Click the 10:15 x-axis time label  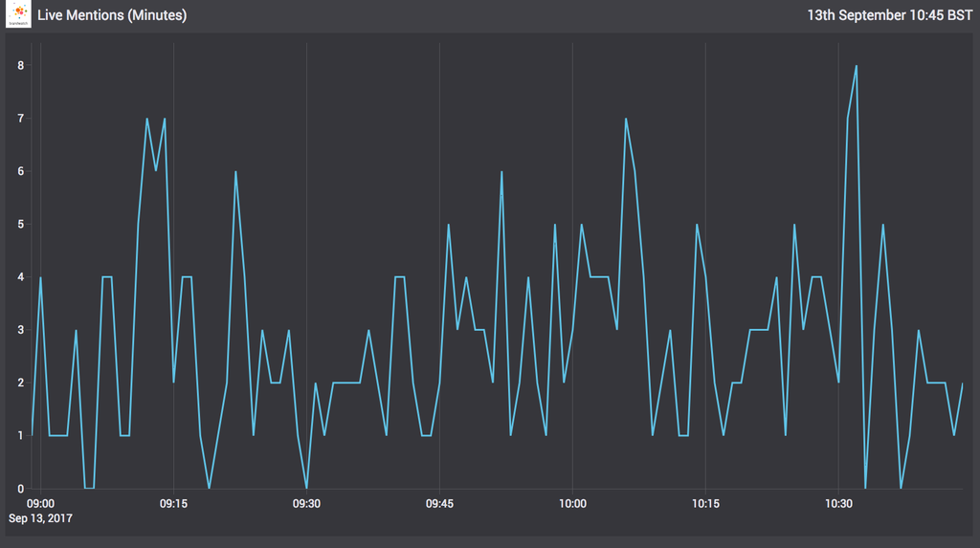pos(705,503)
